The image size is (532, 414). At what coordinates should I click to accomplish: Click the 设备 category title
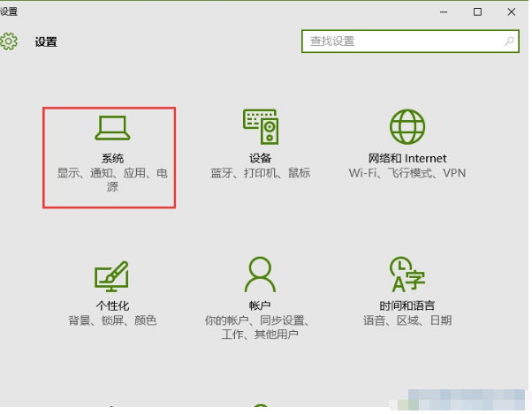(x=260, y=158)
